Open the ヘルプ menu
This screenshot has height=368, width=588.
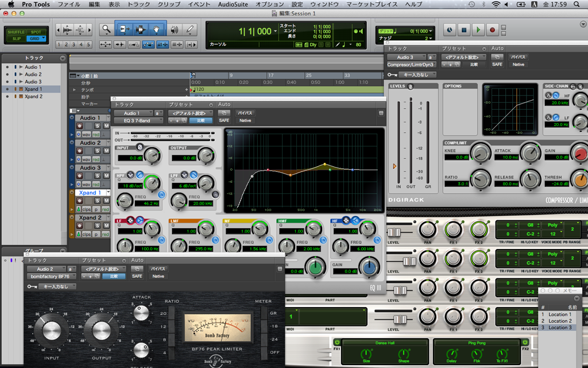[413, 4]
